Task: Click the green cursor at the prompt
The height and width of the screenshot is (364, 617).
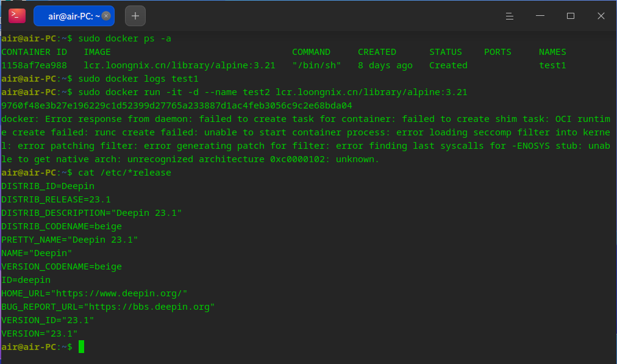Action: point(82,347)
